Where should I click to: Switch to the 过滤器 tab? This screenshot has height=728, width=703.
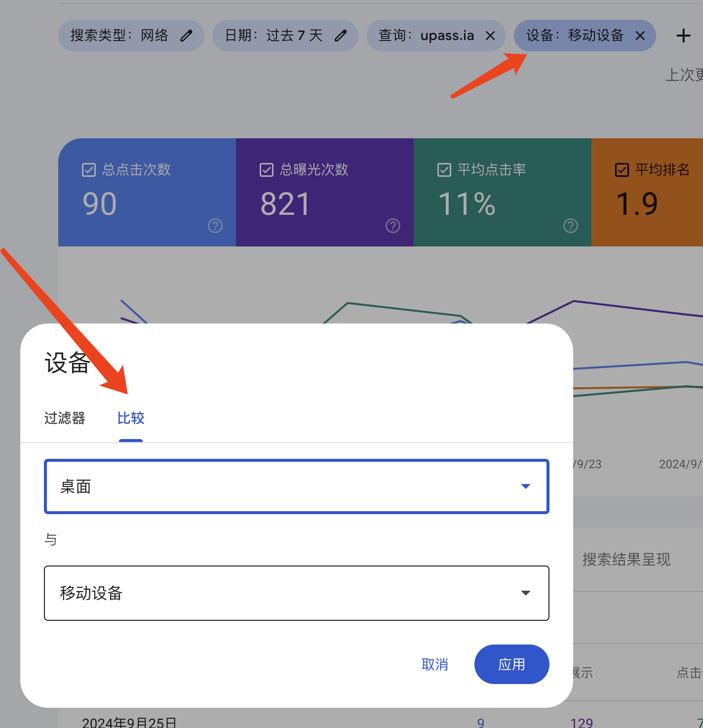pyautogui.click(x=65, y=418)
